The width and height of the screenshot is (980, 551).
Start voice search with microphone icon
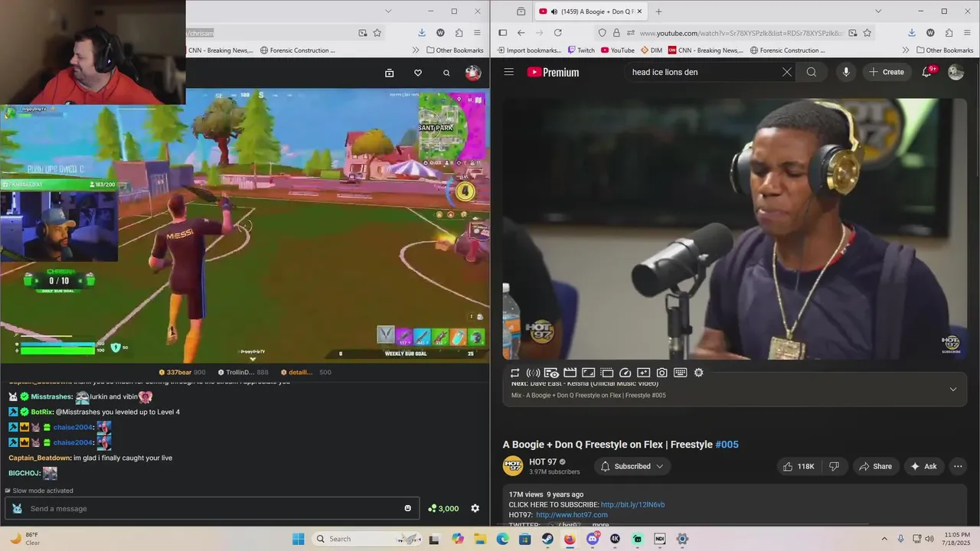(846, 72)
